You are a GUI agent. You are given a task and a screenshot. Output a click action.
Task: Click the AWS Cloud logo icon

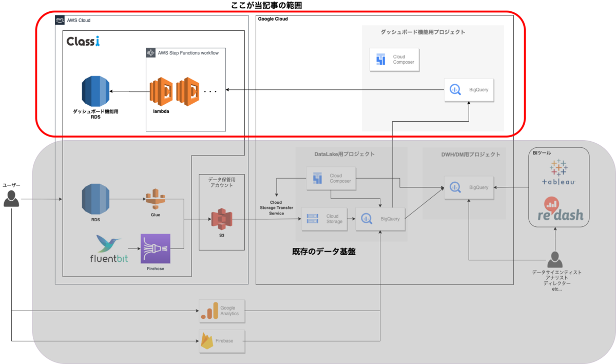click(60, 20)
